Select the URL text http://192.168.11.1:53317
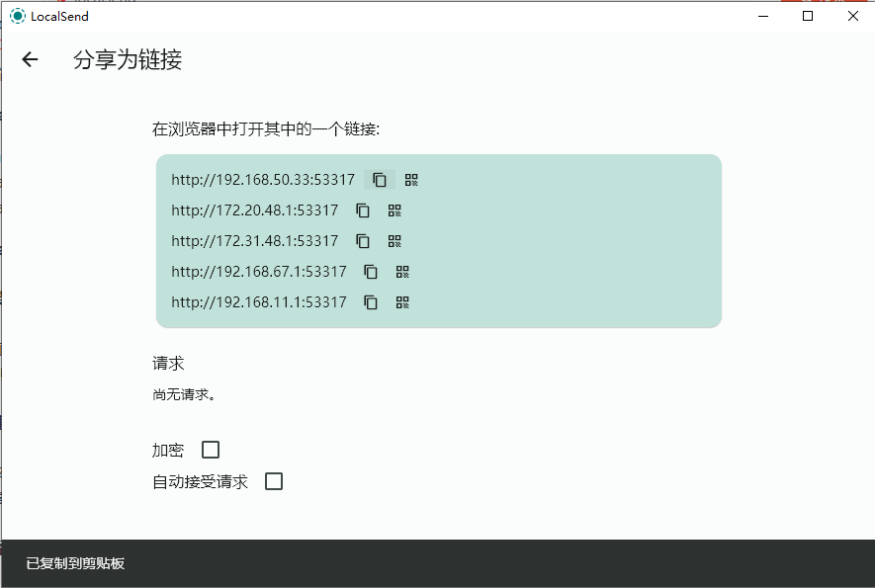The height and width of the screenshot is (588, 875). [x=259, y=301]
